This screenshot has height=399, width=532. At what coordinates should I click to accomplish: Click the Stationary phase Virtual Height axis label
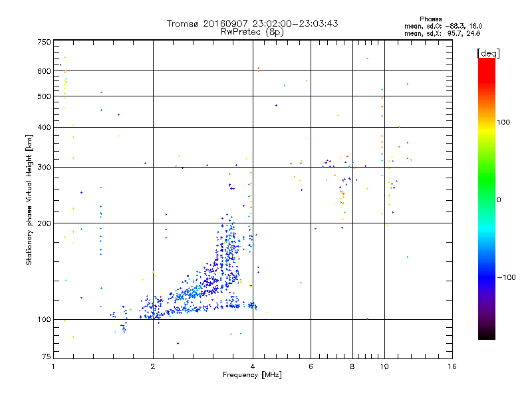pyautogui.click(x=29, y=199)
